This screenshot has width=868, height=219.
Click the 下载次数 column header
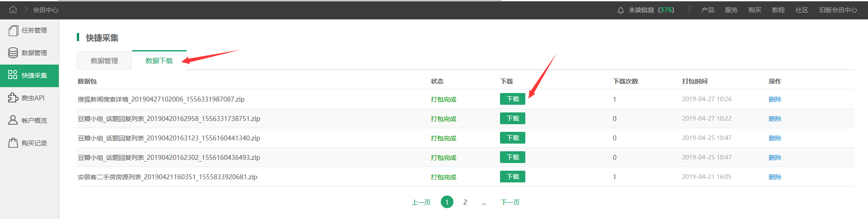click(x=625, y=81)
